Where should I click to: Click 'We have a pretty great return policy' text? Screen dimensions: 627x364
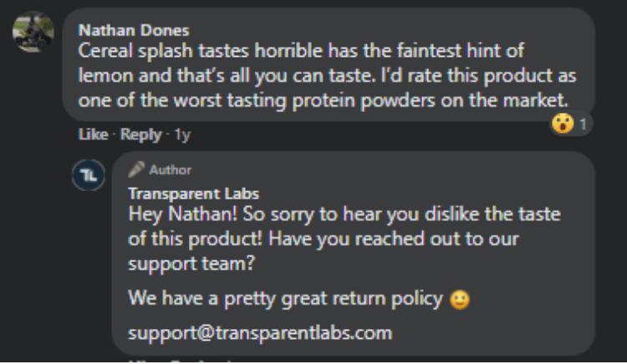tap(286, 299)
